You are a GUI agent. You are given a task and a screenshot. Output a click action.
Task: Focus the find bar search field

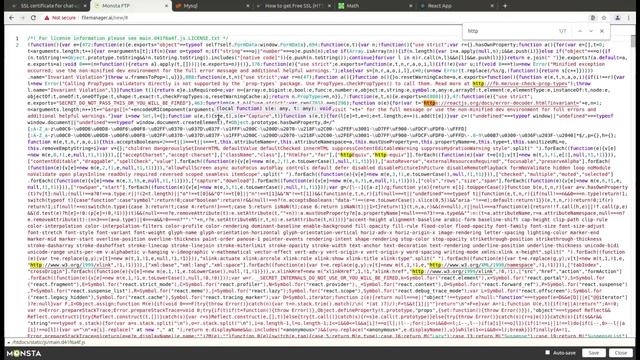click(x=510, y=31)
